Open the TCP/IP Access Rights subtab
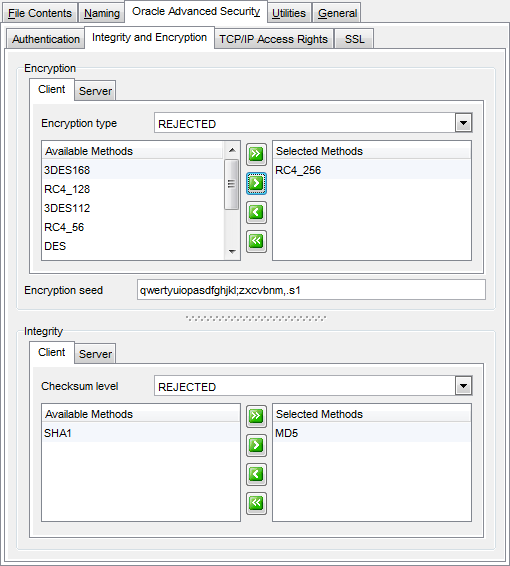510x566 pixels. [274, 39]
